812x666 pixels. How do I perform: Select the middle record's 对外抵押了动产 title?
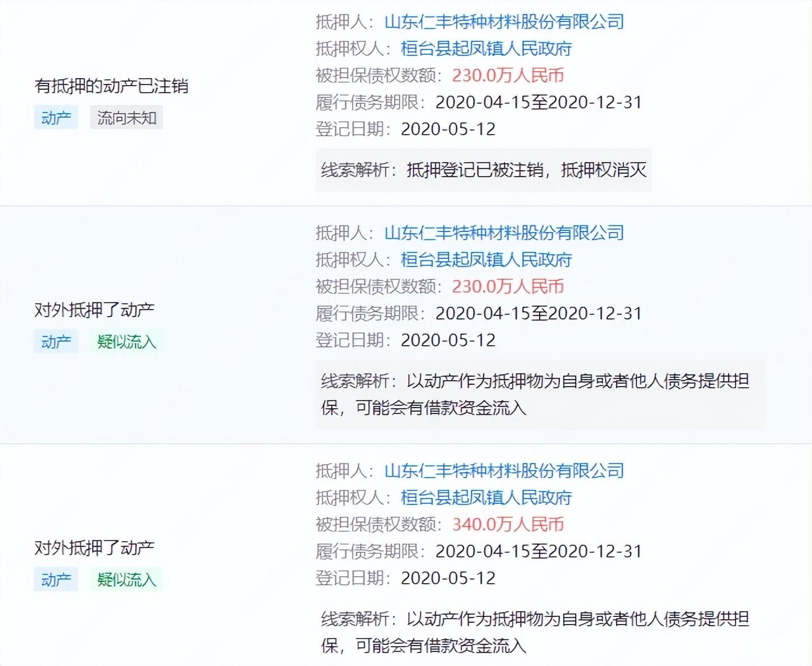[x=94, y=310]
